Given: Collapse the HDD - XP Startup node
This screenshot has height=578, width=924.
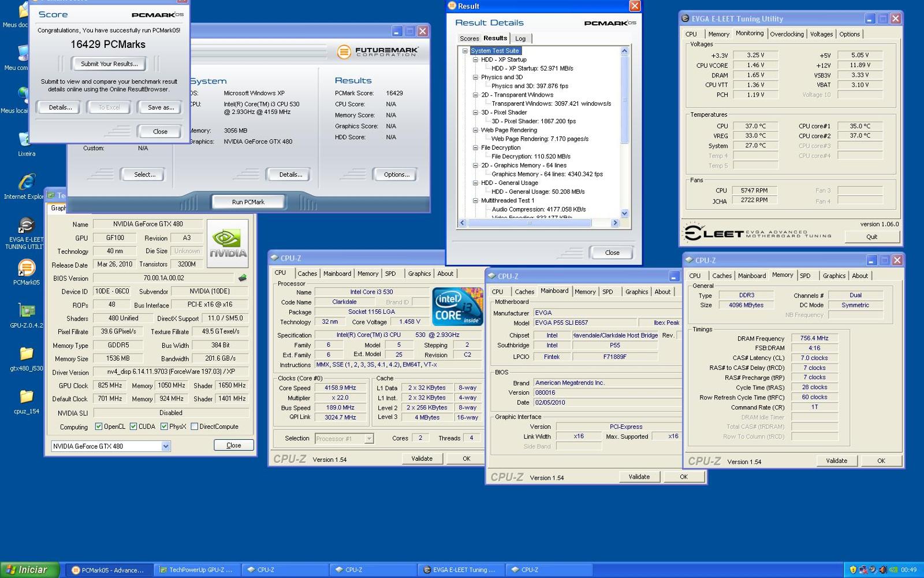Looking at the screenshot, I should 475,60.
